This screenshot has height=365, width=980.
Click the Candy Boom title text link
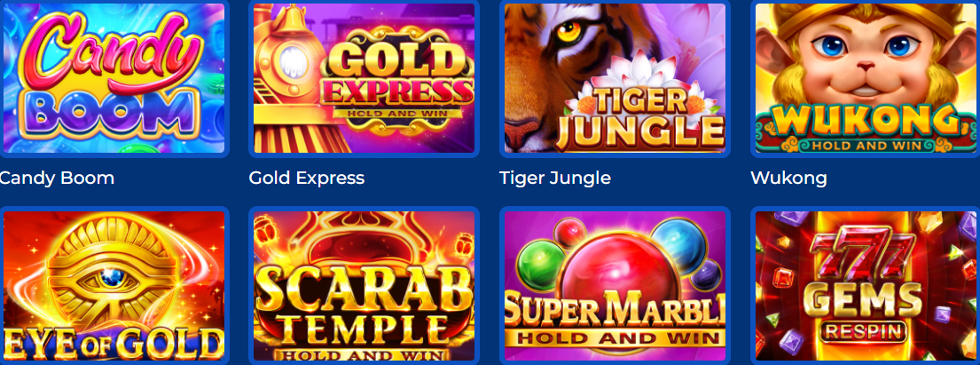56,179
